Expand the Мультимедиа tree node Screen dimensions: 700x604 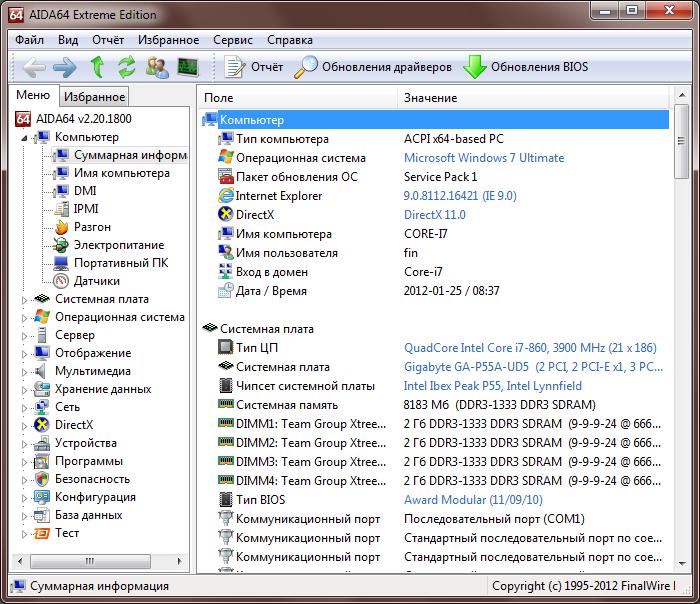[25, 372]
